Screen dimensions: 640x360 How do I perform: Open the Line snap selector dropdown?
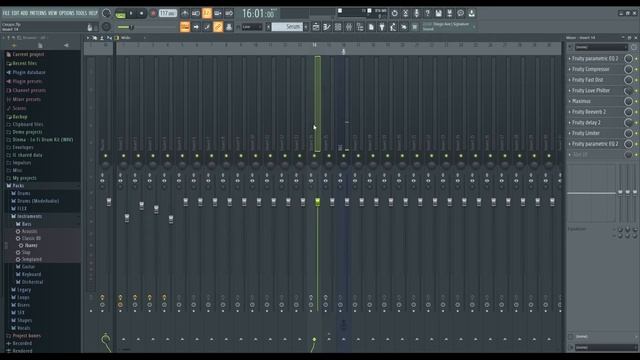pyautogui.click(x=252, y=27)
